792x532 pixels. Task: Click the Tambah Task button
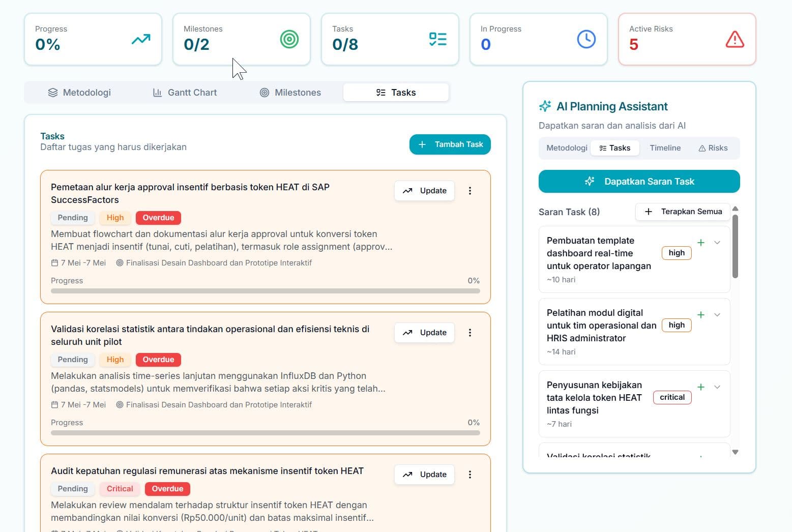(x=450, y=144)
